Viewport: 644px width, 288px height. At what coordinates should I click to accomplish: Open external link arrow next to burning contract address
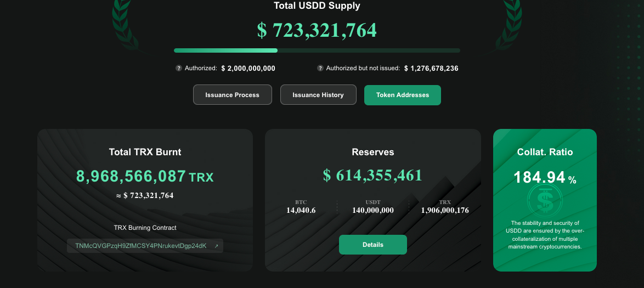click(x=217, y=246)
